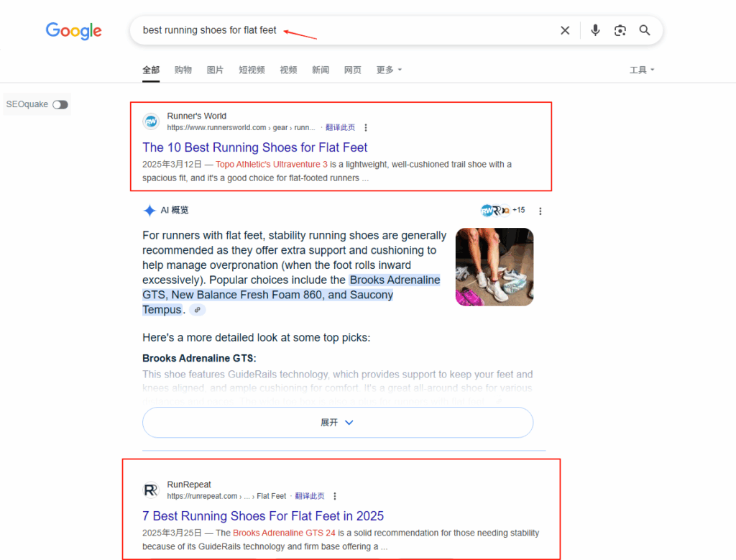Viewport: 736px width, 560px height.
Task: Open the 工具 tools dropdown
Action: coord(642,70)
